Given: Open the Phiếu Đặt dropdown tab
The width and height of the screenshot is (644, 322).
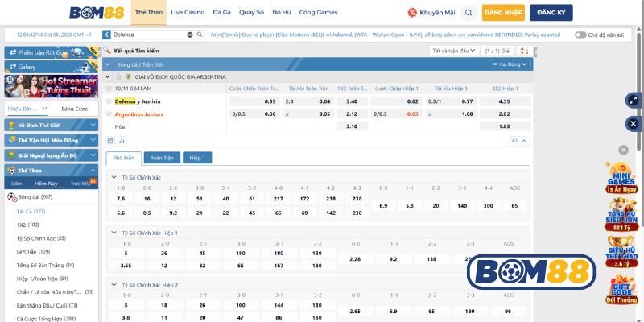Looking at the screenshot, I should point(28,109).
